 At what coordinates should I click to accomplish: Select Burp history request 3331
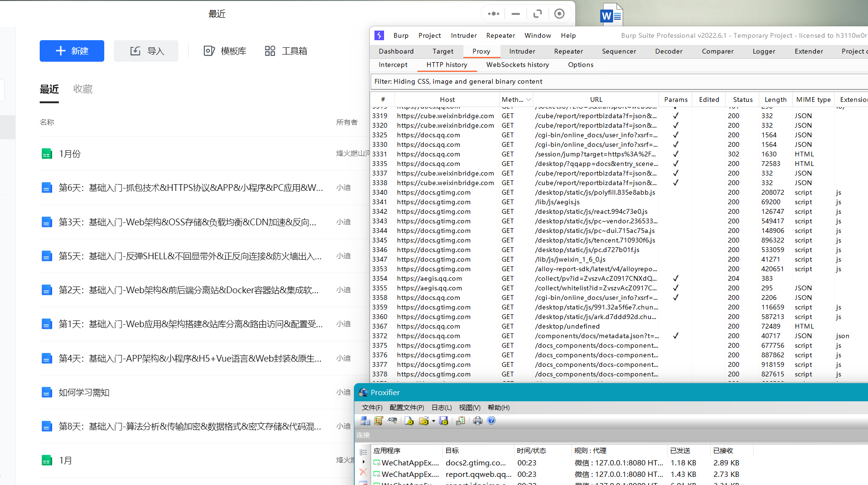(619, 154)
